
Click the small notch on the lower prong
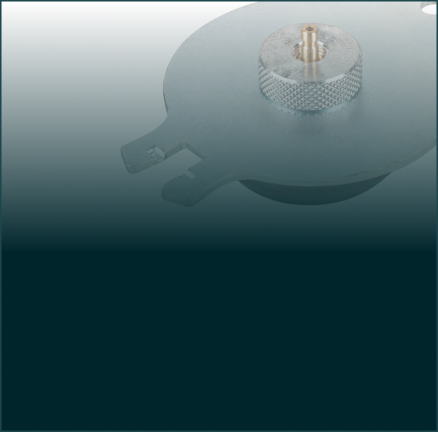pos(191,172)
